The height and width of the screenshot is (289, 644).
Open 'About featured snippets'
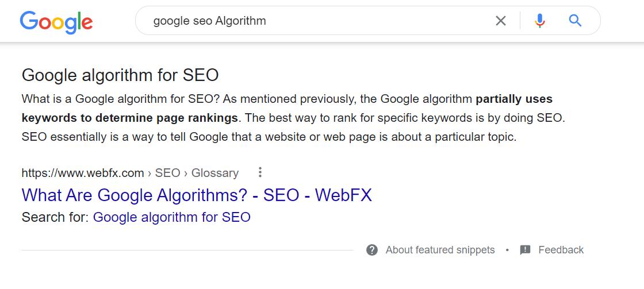(x=440, y=250)
